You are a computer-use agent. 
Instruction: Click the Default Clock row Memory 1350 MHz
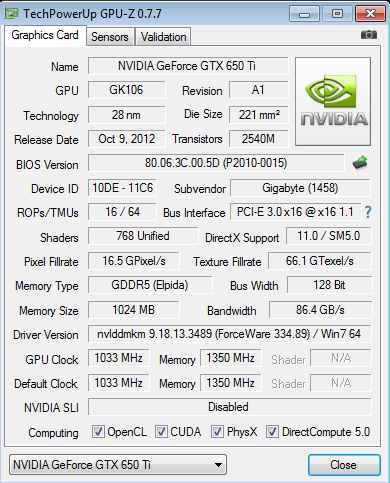[231, 383]
